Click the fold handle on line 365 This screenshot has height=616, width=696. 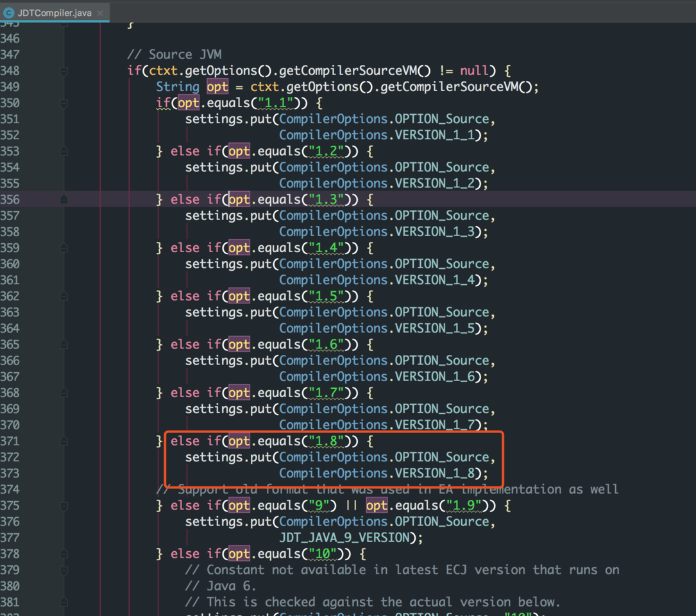64,345
